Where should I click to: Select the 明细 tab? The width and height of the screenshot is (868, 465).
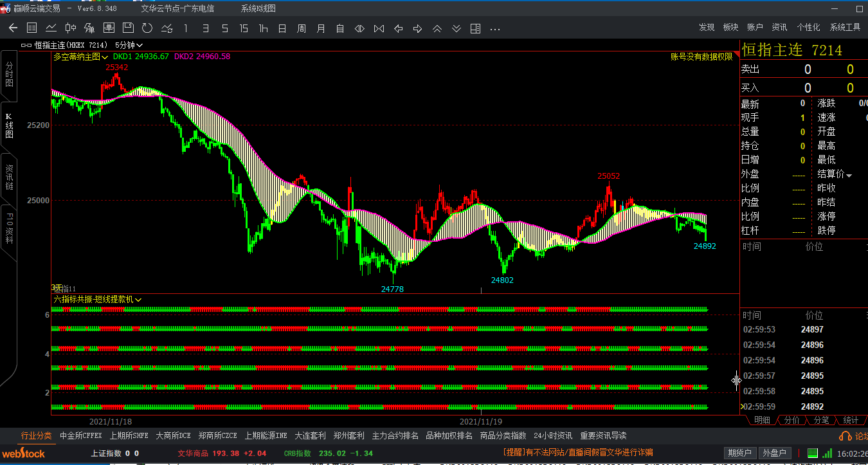pos(762,420)
